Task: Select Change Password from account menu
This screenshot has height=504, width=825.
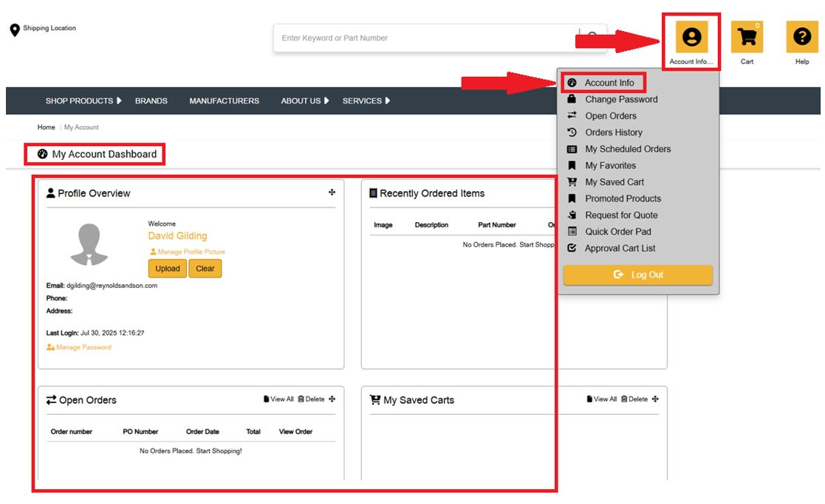Action: pos(620,100)
